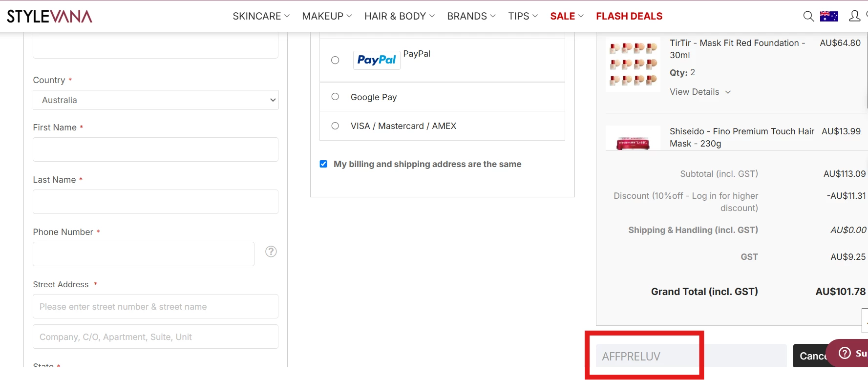The width and height of the screenshot is (868, 380).
Task: Uncheck billing and shipping address same
Action: click(x=323, y=164)
